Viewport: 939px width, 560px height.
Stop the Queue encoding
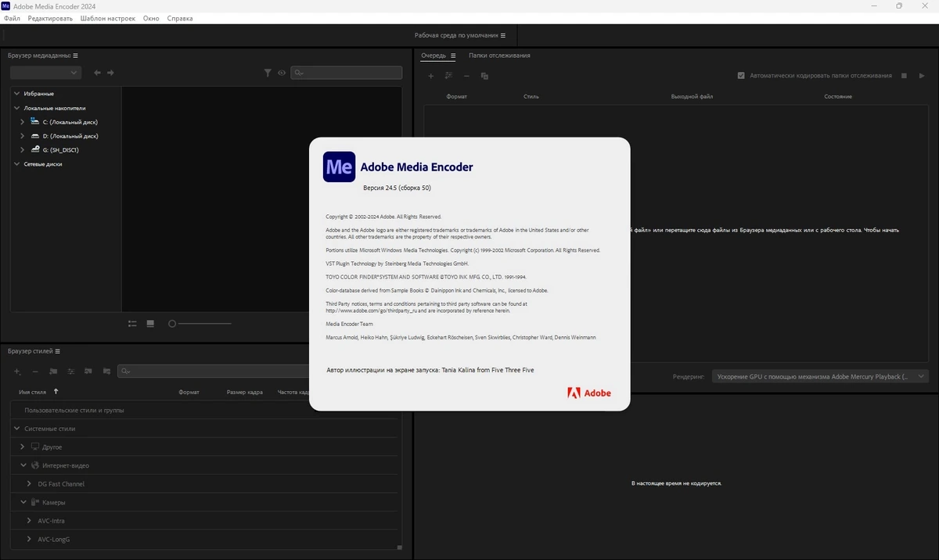(904, 76)
